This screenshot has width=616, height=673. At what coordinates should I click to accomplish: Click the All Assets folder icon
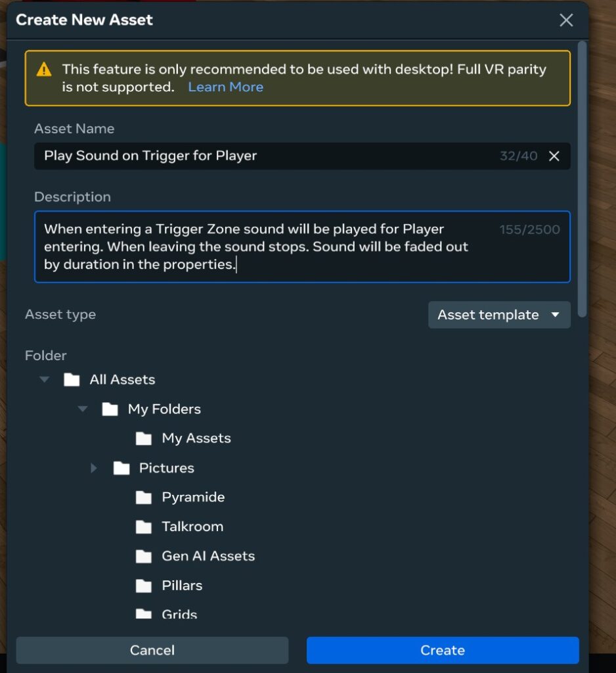pos(70,379)
